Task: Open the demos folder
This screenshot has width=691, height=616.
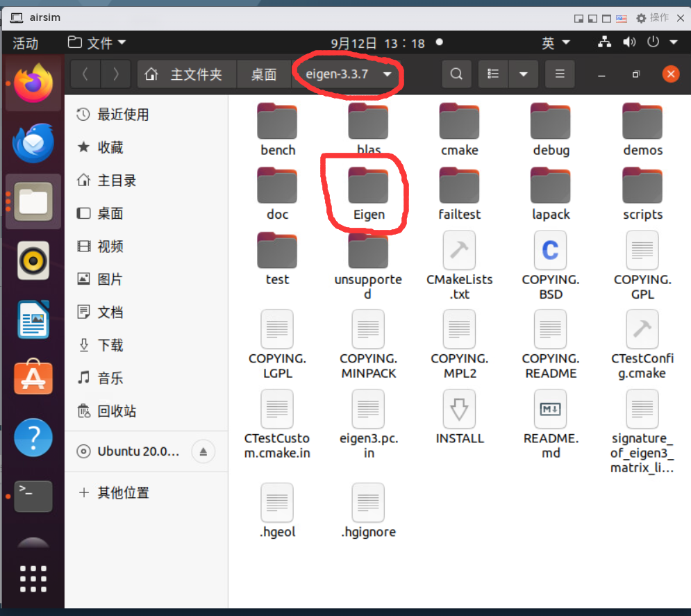Action: pyautogui.click(x=642, y=130)
